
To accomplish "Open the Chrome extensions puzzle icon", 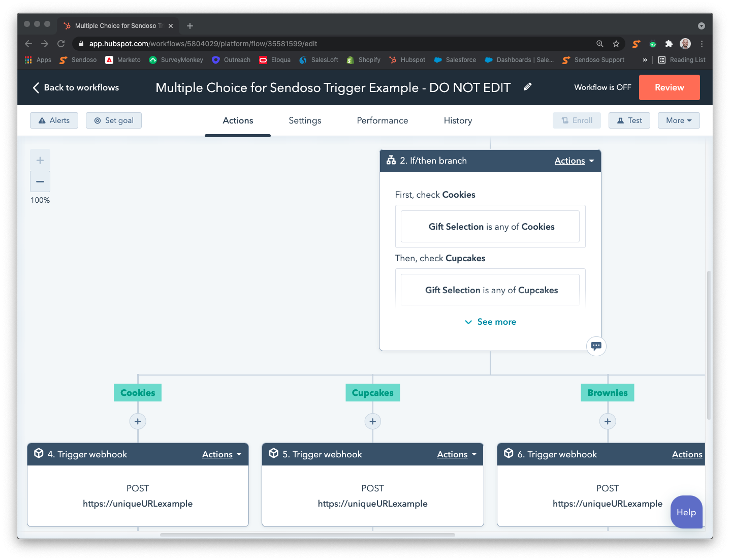I will (669, 44).
